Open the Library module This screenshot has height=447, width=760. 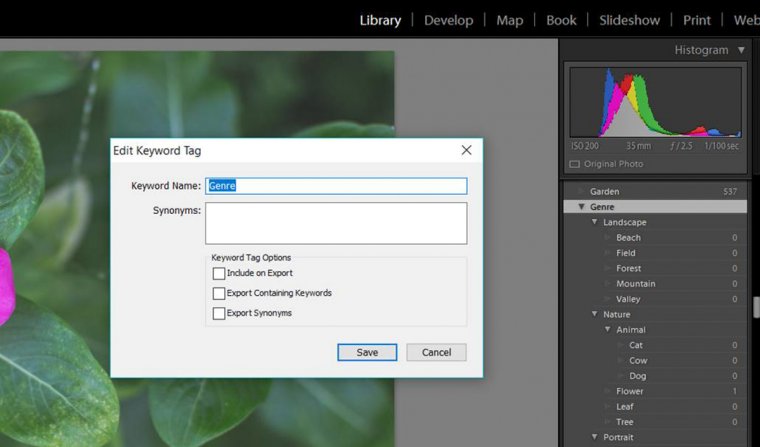[380, 20]
